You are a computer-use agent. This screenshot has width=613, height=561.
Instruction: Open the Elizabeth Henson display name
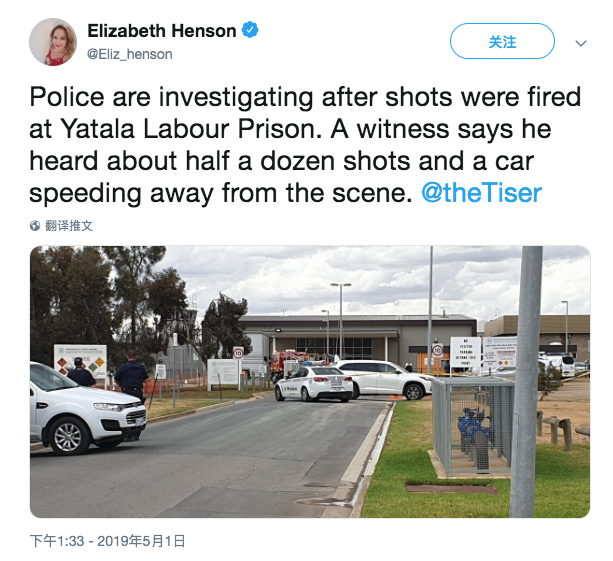click(x=163, y=31)
